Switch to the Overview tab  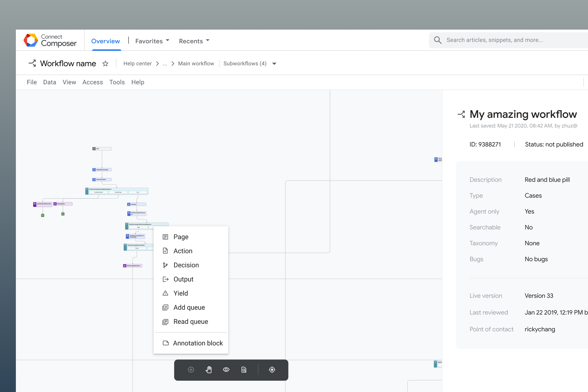tap(105, 41)
